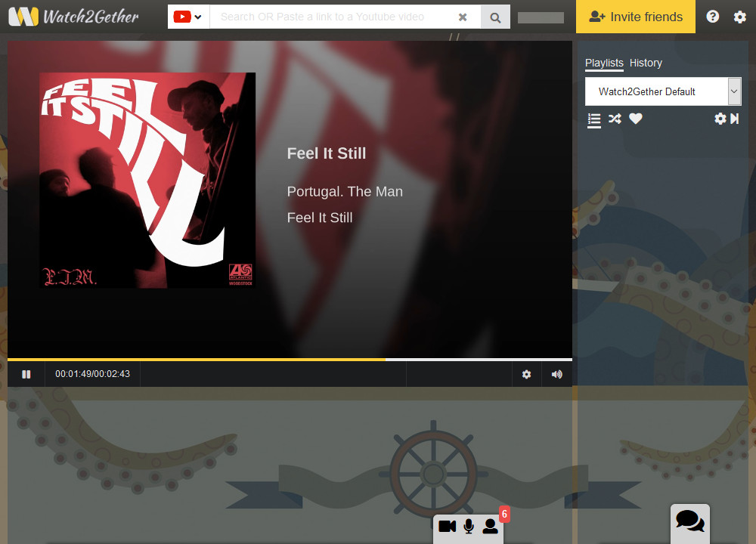Skip to next video in playlist
Screen dimensions: 756x544
pos(735,119)
